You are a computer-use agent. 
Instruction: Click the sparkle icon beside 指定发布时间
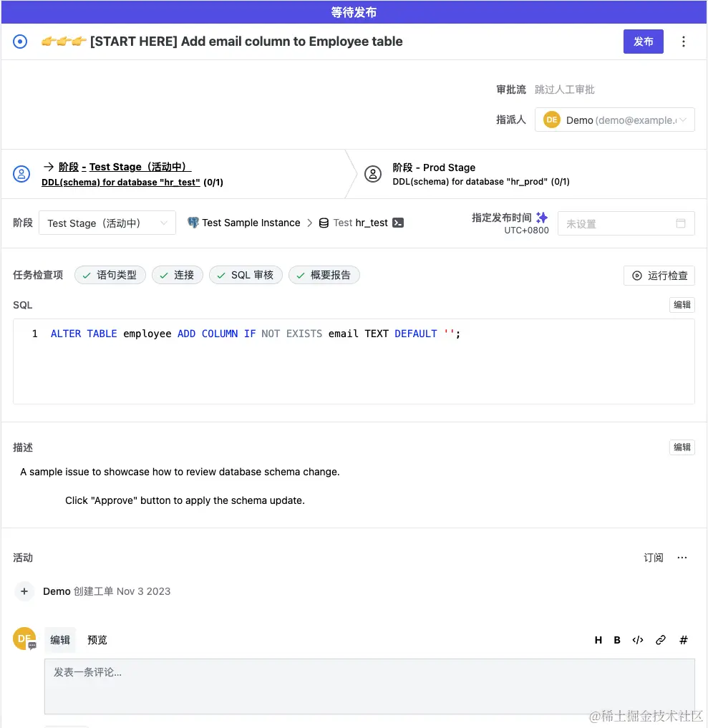click(x=542, y=218)
